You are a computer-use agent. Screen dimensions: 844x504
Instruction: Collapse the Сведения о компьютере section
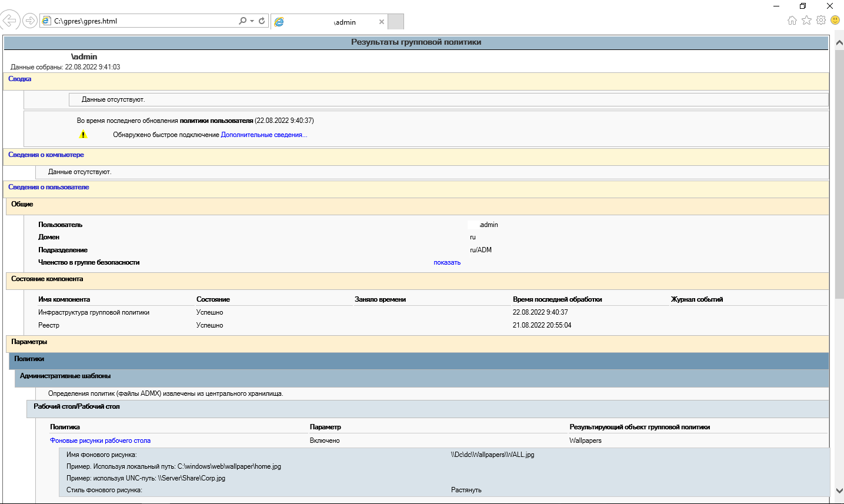click(x=46, y=155)
